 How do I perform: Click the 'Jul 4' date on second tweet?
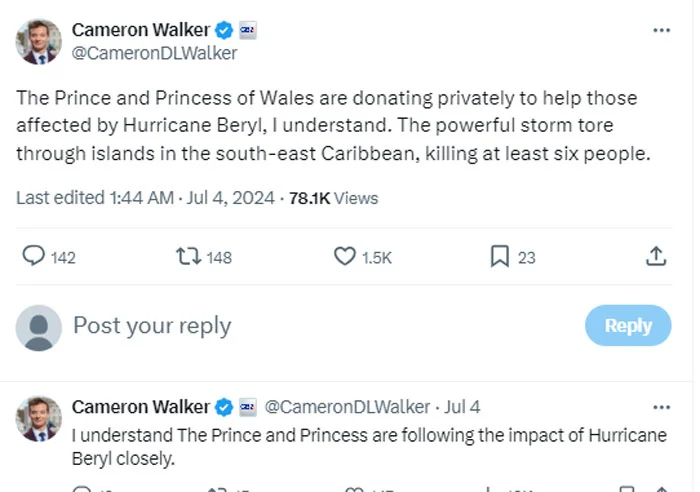(462, 407)
